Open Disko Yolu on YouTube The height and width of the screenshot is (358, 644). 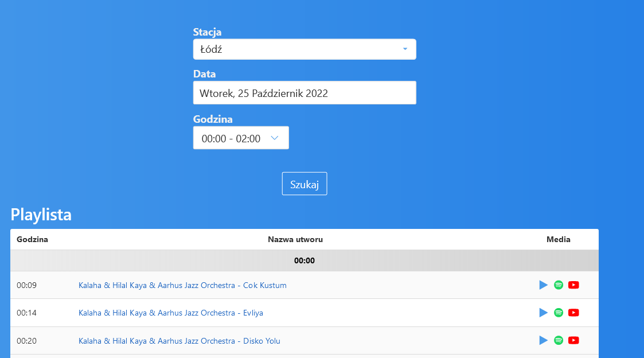pyautogui.click(x=574, y=340)
